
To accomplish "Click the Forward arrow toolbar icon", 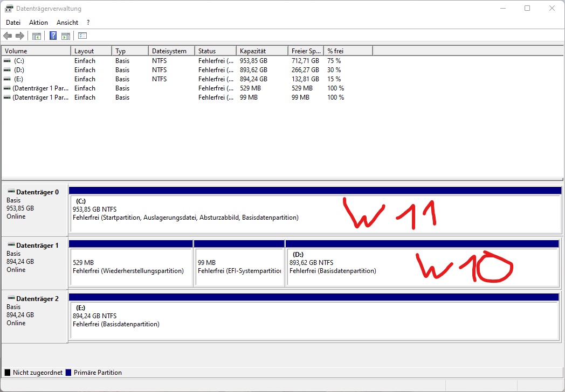I will point(20,36).
